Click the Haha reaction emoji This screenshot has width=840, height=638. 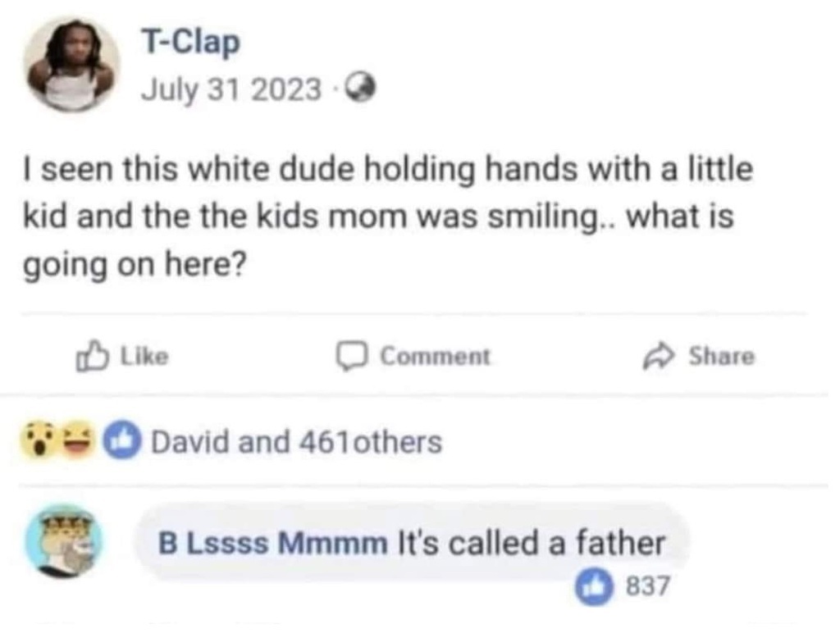(x=78, y=442)
